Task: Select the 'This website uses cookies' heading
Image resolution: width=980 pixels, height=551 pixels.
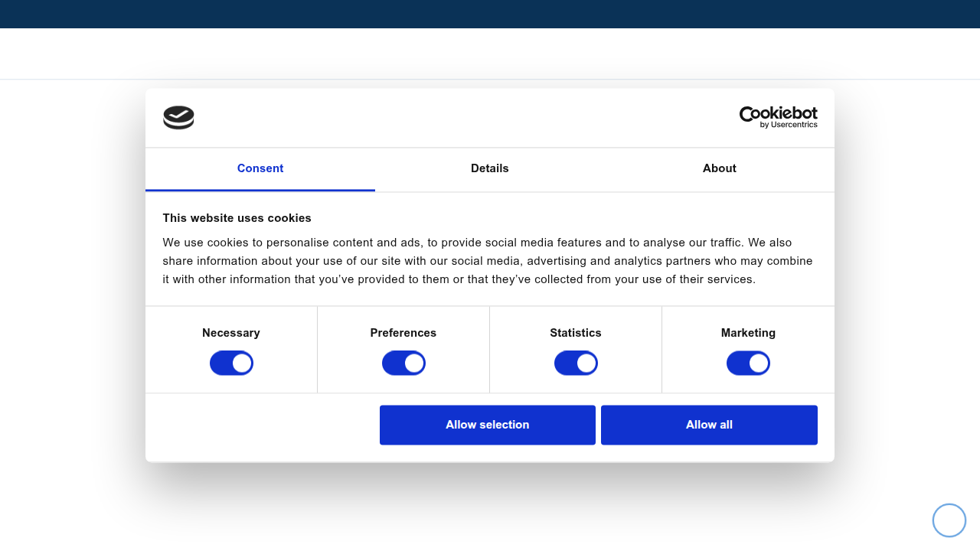Action: click(237, 218)
